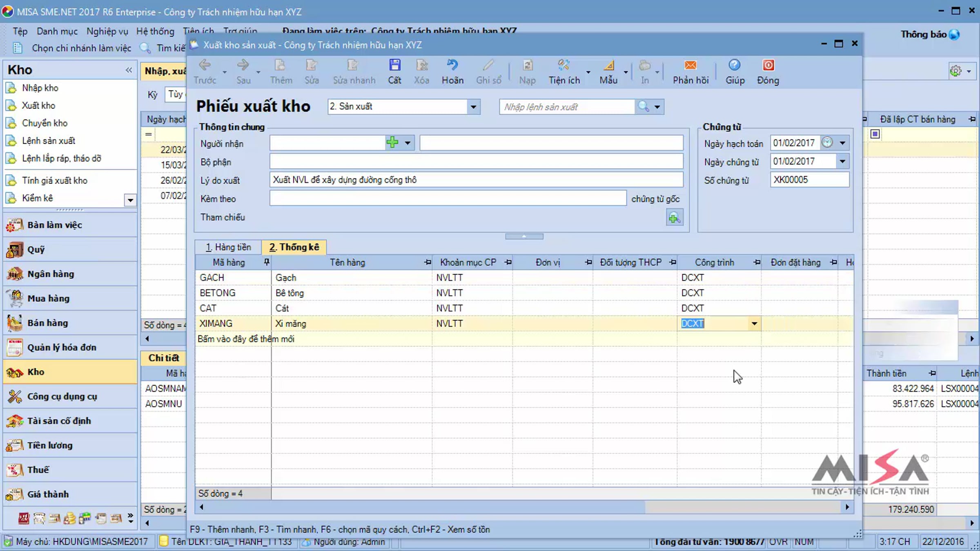Open the Tiện ích tools icon
The image size is (980, 551).
pyautogui.click(x=563, y=65)
